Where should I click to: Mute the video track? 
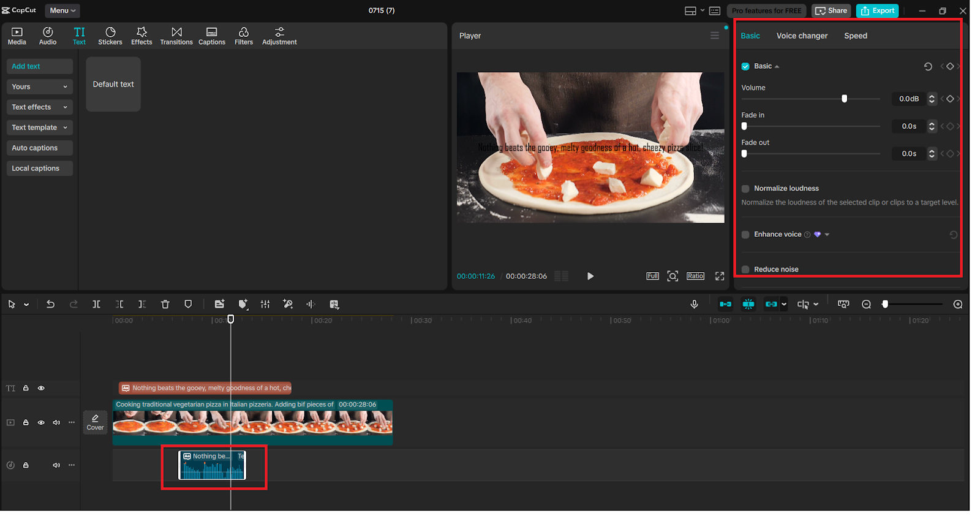click(x=56, y=422)
